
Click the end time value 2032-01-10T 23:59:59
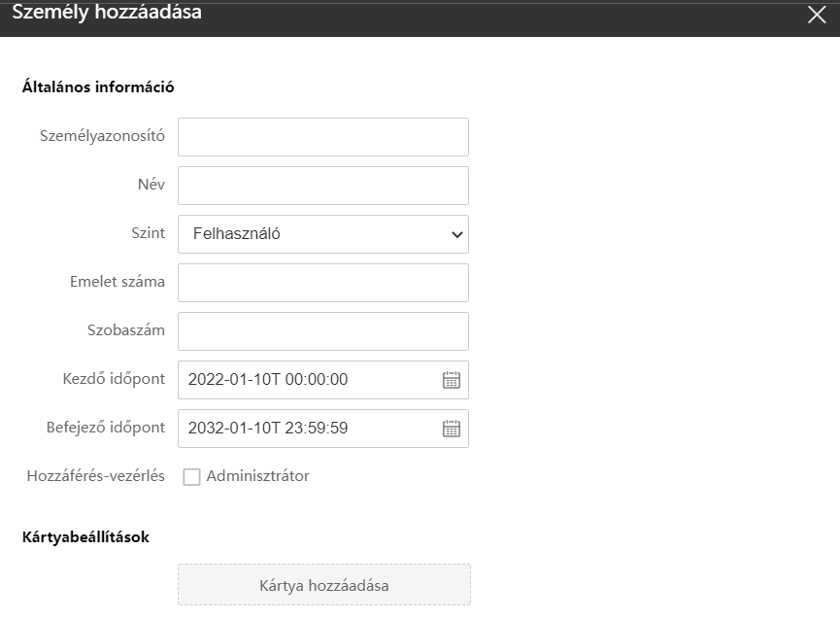[x=268, y=429]
